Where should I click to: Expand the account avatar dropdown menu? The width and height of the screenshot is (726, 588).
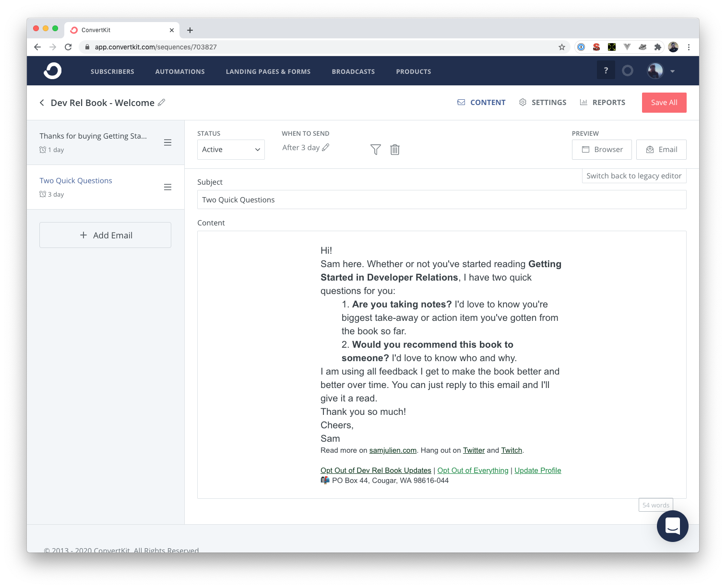click(x=661, y=71)
